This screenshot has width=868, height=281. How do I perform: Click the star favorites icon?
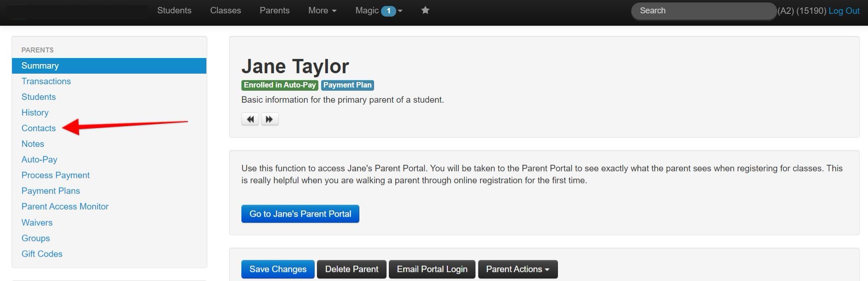[x=425, y=10]
